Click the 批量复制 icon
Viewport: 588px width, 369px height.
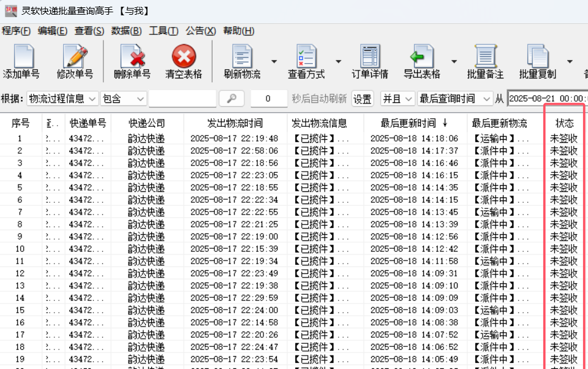coord(537,56)
